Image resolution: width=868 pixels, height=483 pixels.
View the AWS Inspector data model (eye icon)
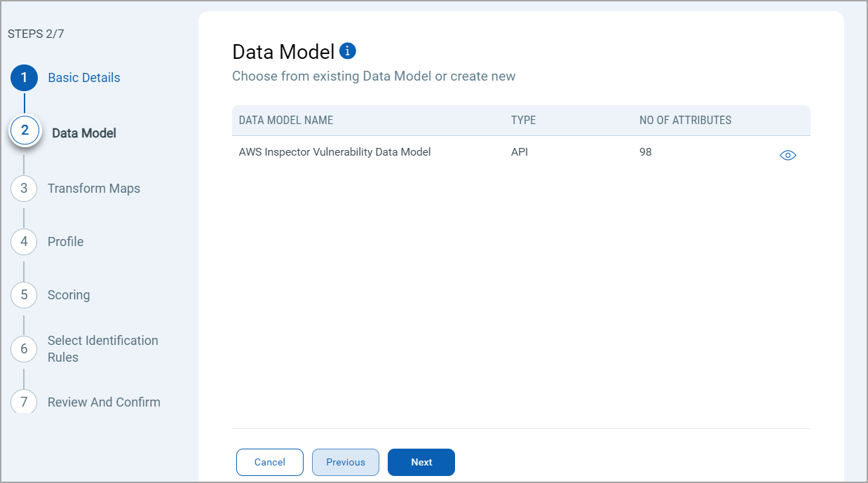[788, 156]
